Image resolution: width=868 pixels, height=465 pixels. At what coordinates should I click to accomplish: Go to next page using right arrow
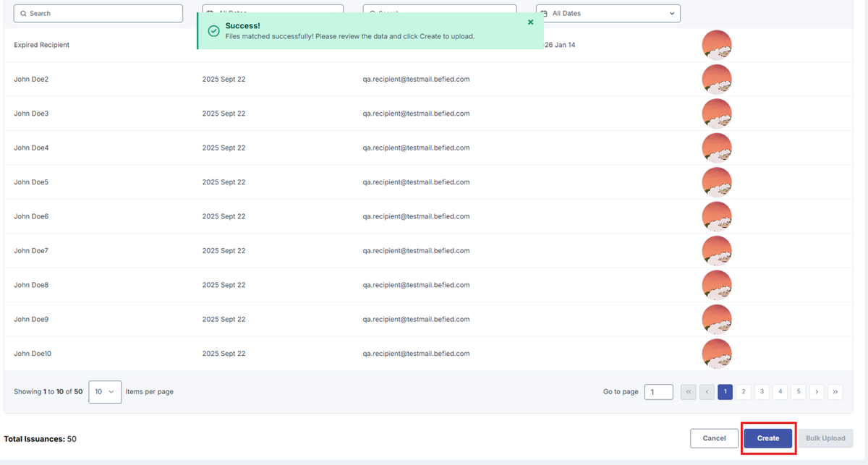point(817,392)
